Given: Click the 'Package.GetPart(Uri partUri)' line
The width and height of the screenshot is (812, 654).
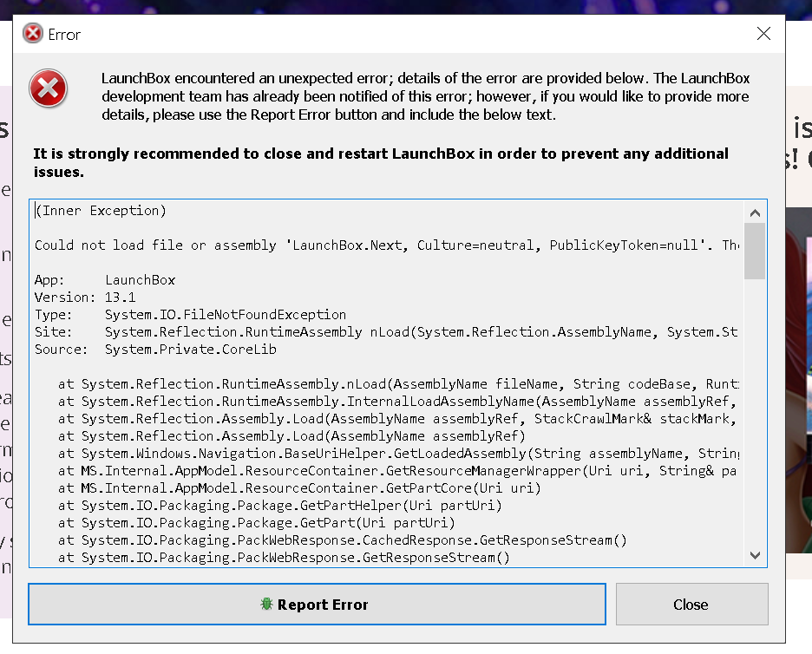Looking at the screenshot, I should tap(257, 523).
